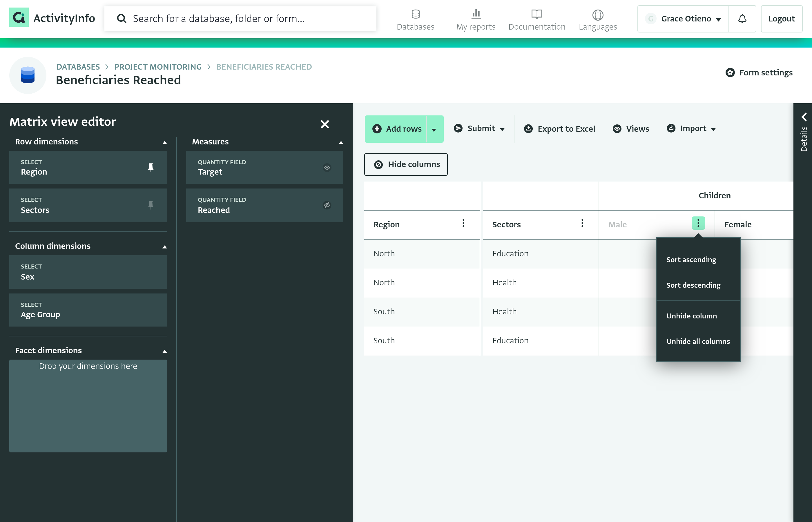Open Languages globe icon
Screen dimensions: 812x522
[597, 14]
